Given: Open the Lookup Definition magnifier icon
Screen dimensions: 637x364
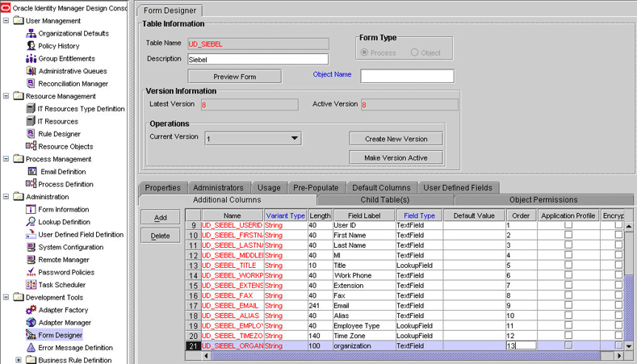Looking at the screenshot, I should (31, 222).
